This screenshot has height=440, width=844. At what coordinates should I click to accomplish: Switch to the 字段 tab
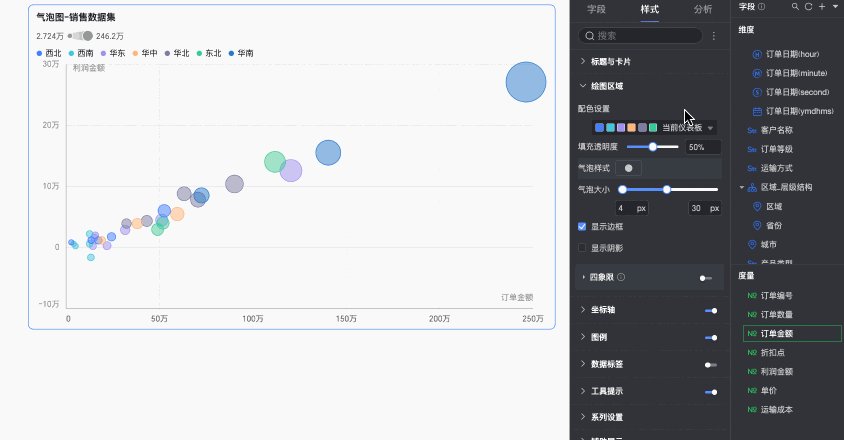click(596, 9)
